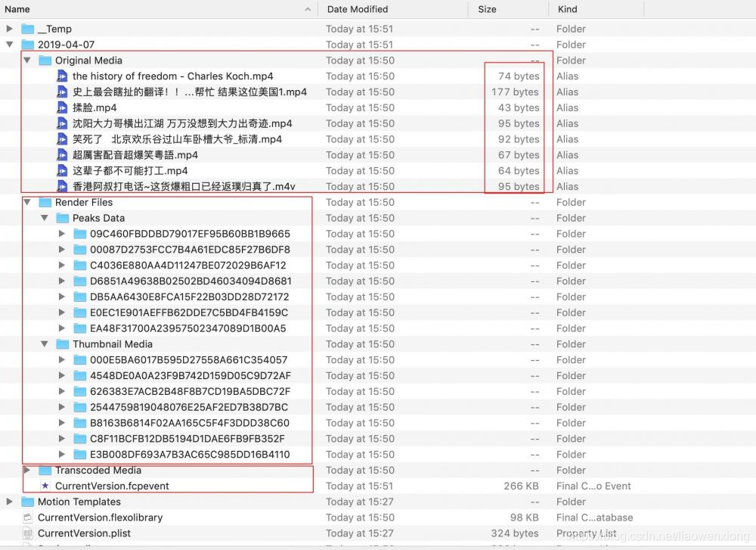
Task: Click the 98 KB size value
Action: (524, 517)
